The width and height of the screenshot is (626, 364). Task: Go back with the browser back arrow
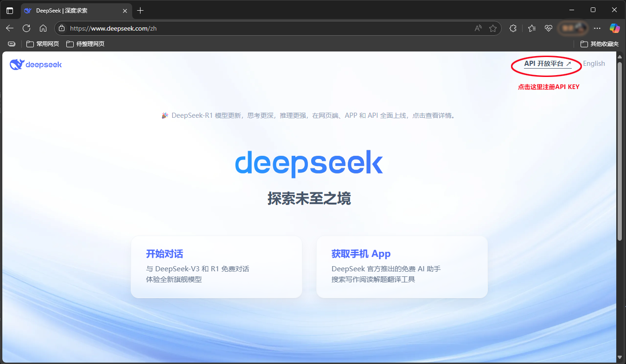10,28
